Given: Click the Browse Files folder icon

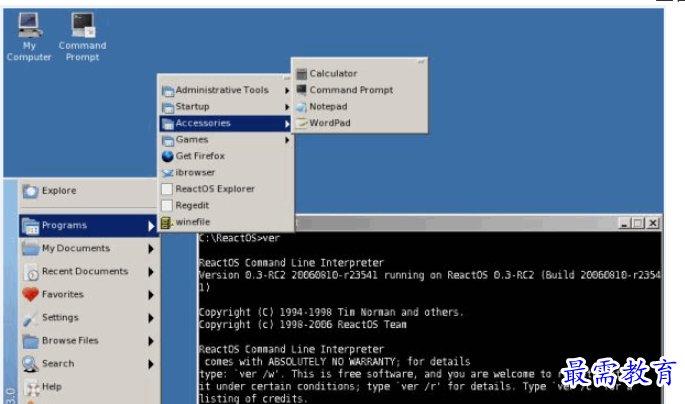Looking at the screenshot, I should pos(31,341).
